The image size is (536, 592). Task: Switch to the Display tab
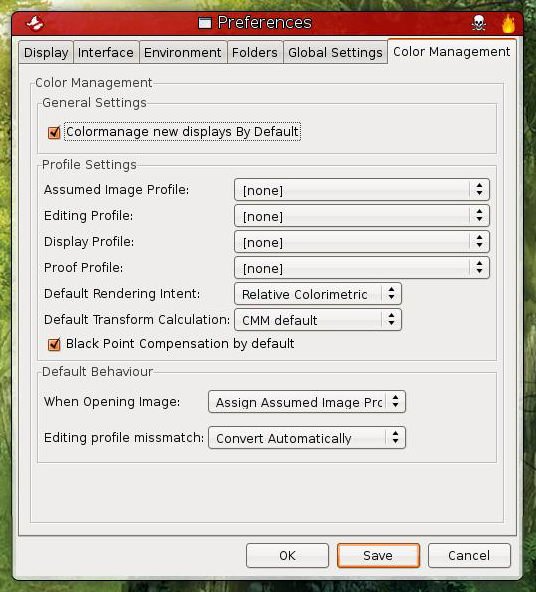[46, 52]
